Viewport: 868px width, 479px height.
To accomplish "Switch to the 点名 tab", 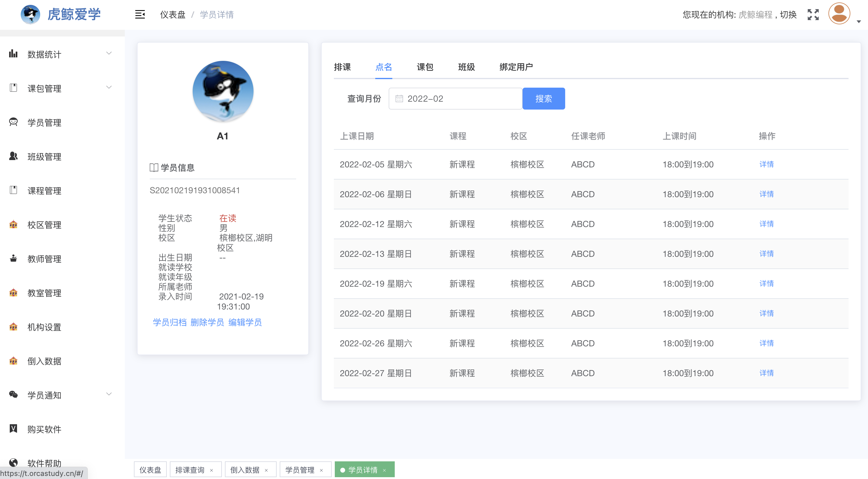I will 383,67.
